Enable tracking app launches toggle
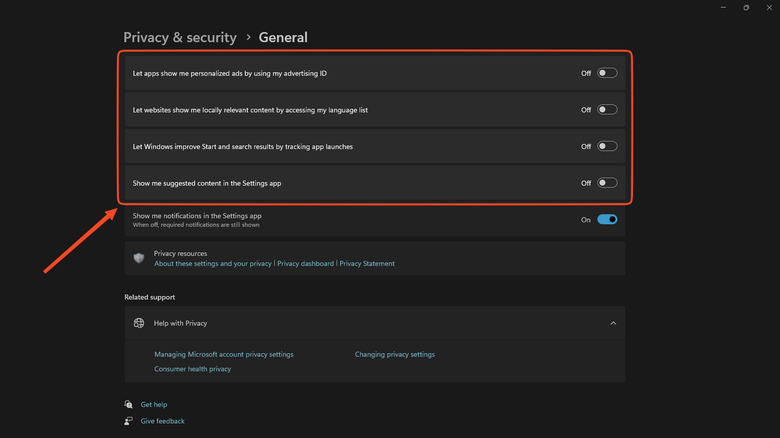The image size is (780, 438). point(607,146)
